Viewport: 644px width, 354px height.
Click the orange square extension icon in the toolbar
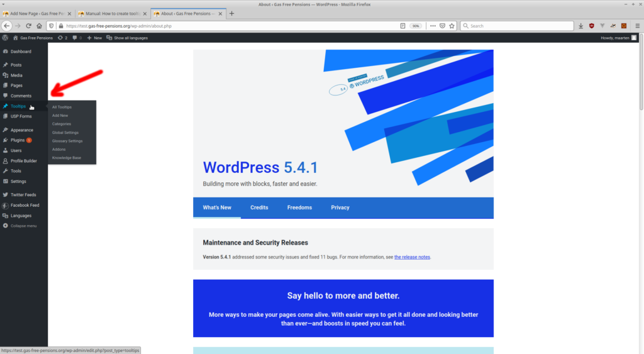coord(624,26)
